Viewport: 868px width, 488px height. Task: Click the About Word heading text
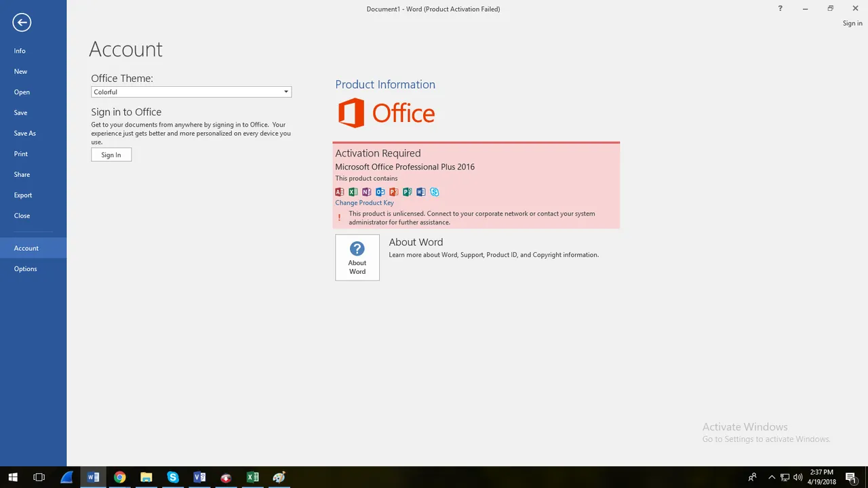tap(416, 242)
